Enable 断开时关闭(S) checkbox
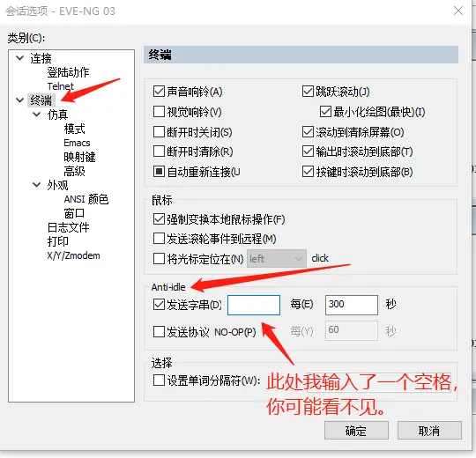476x458 pixels. [x=159, y=132]
